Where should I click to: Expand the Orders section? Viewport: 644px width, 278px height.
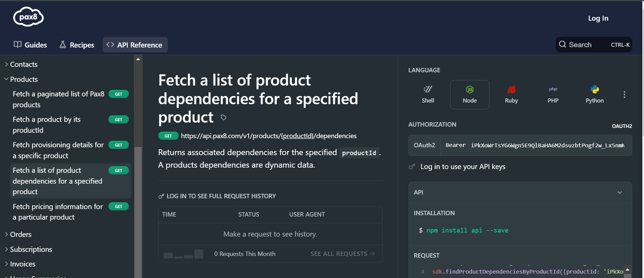[20, 235]
